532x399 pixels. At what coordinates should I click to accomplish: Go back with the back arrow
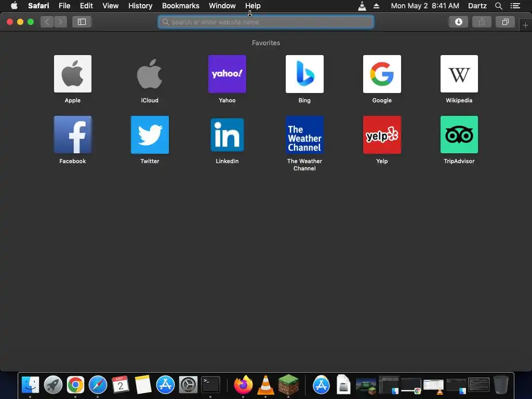click(47, 22)
